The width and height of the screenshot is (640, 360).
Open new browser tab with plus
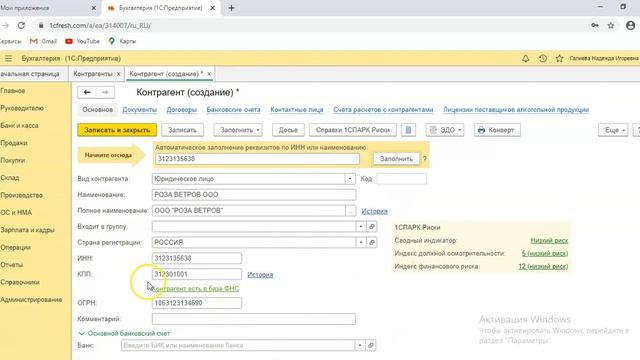coord(231,8)
